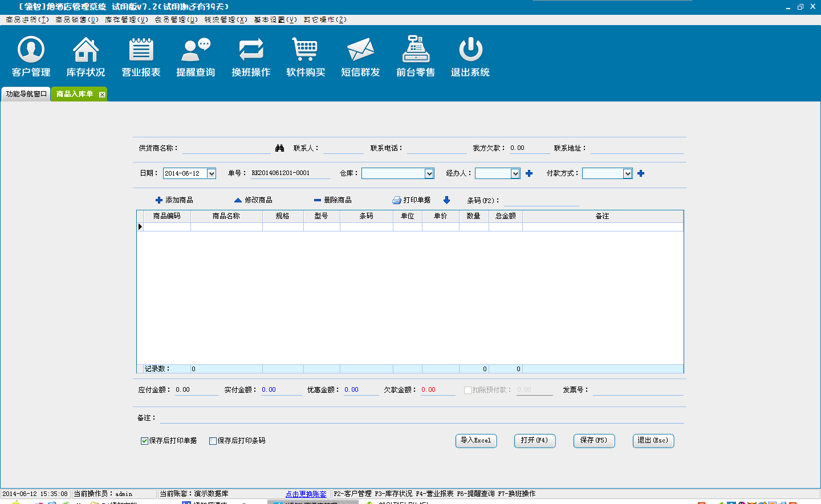Uncheck 保存后打印单据 checkbox
Viewport: 821px width, 504px height.
[x=145, y=441]
